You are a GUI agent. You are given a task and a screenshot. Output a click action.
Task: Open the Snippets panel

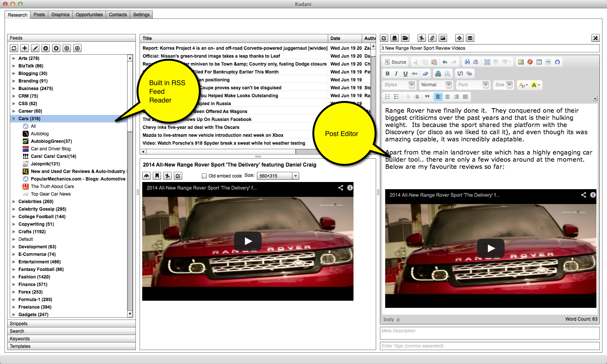tap(71, 324)
